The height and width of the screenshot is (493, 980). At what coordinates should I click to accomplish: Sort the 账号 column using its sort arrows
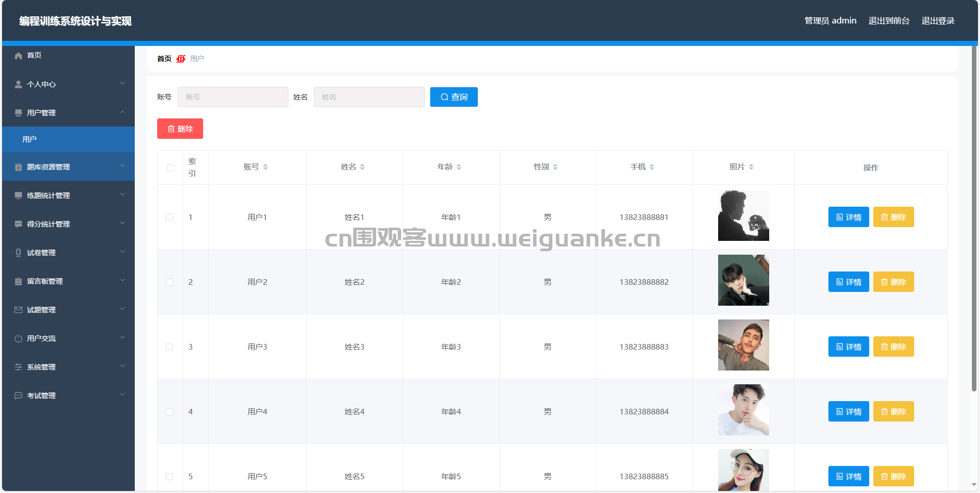265,167
